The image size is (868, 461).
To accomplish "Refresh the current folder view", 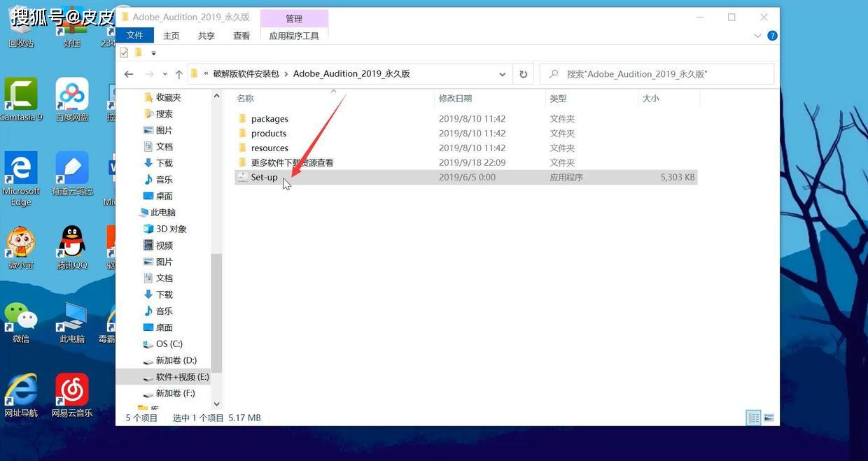I will (523, 74).
